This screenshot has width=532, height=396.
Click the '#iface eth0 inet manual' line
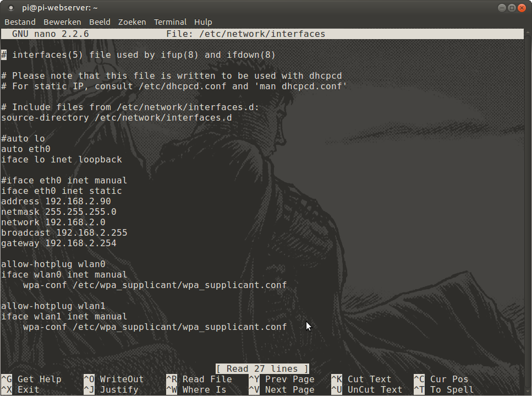64,180
